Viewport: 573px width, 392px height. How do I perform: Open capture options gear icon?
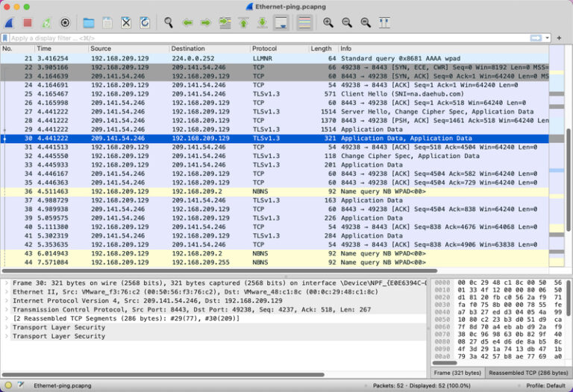click(65, 23)
